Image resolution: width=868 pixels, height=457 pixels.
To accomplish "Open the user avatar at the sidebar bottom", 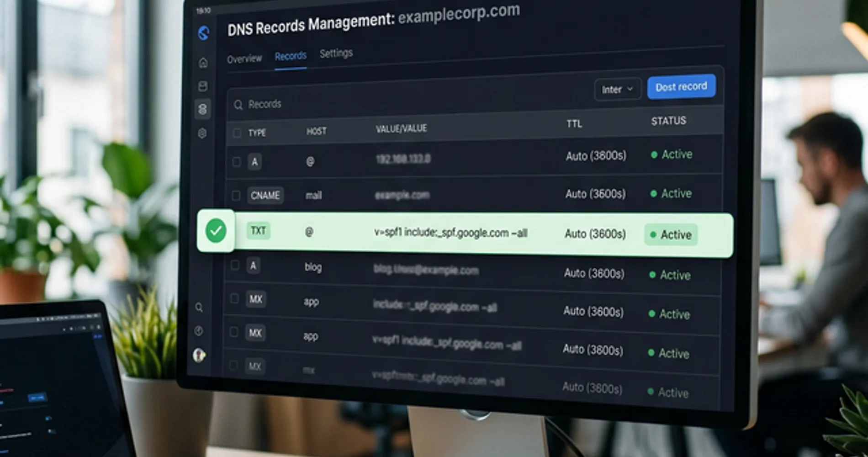I will coord(199,355).
